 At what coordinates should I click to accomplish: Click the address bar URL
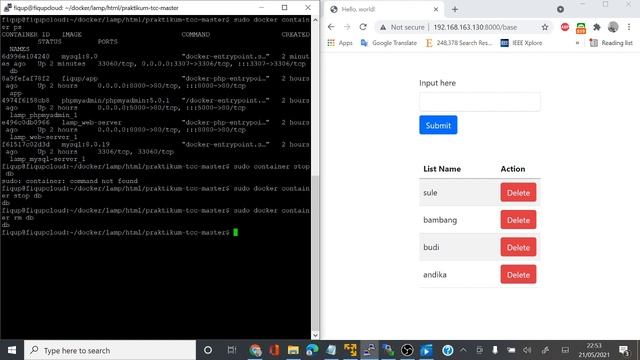pos(475,27)
